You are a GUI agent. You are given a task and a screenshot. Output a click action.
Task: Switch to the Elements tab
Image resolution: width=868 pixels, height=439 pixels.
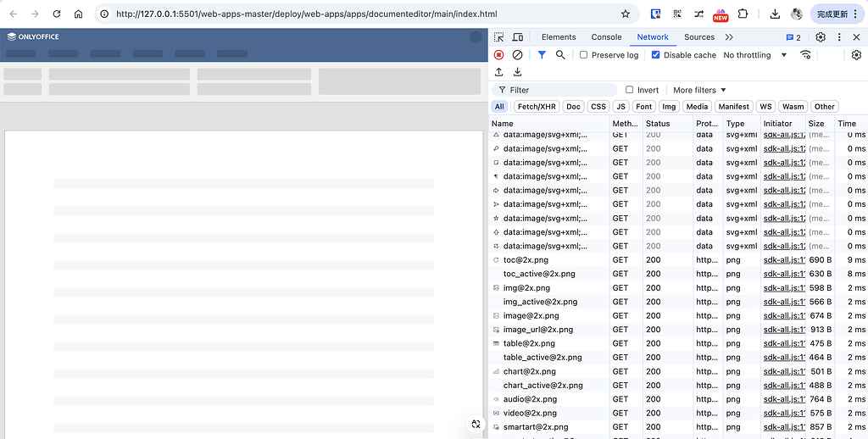pyautogui.click(x=559, y=37)
